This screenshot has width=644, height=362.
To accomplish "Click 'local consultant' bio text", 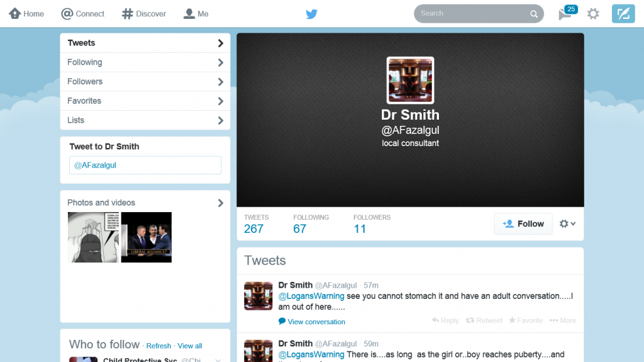I will (x=410, y=143).
